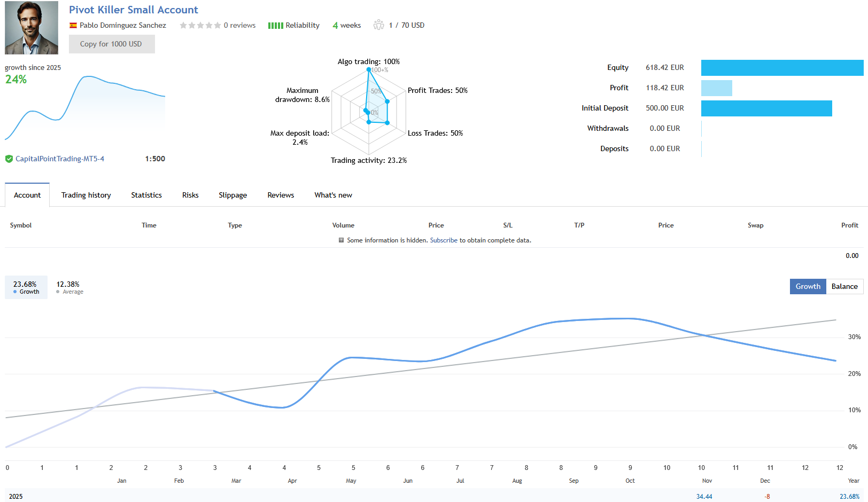This screenshot has width=868, height=502.
Task: Click the Initial Deposit progress bar
Action: pyautogui.click(x=766, y=108)
